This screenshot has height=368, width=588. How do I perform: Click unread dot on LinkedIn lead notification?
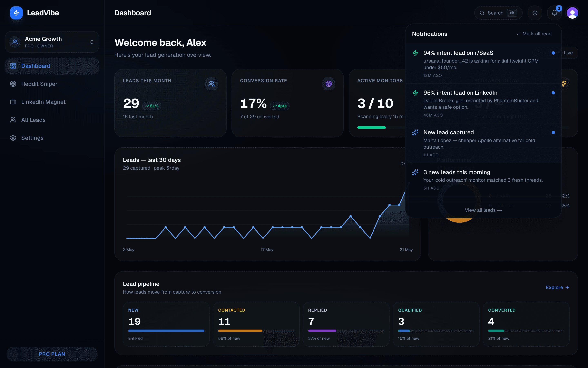(x=553, y=93)
